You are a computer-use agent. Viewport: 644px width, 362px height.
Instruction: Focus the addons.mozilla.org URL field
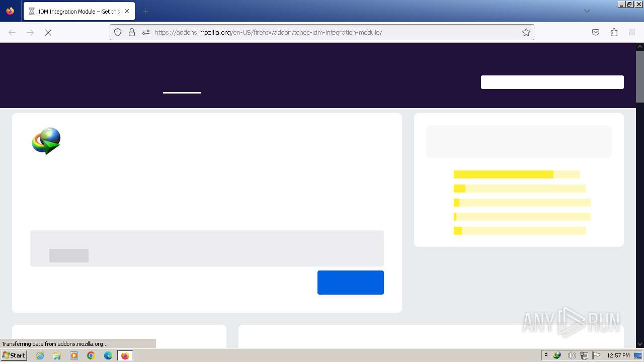coord(322,32)
